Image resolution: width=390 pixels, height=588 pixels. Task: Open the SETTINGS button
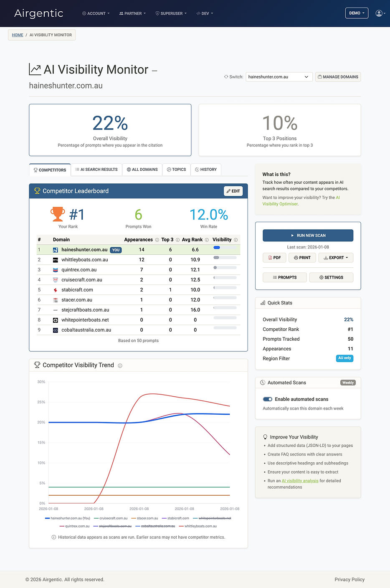(x=331, y=277)
